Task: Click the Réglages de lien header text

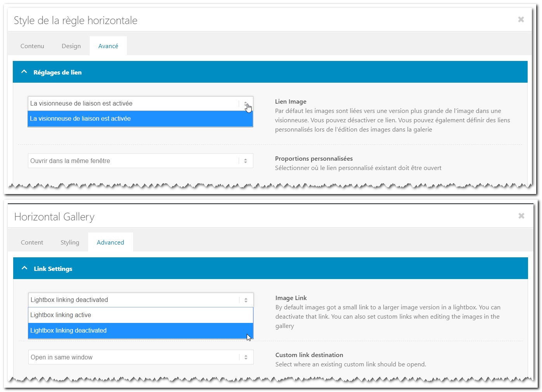Action: 57,72
